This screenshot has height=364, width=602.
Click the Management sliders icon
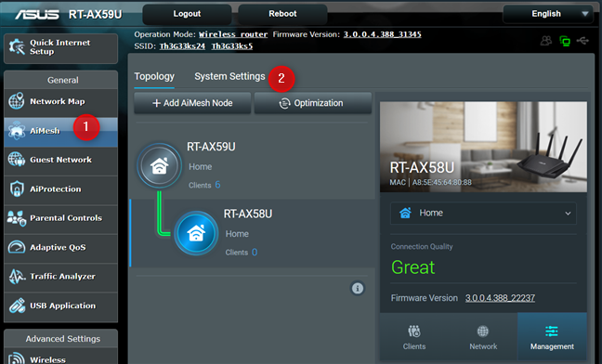552,331
